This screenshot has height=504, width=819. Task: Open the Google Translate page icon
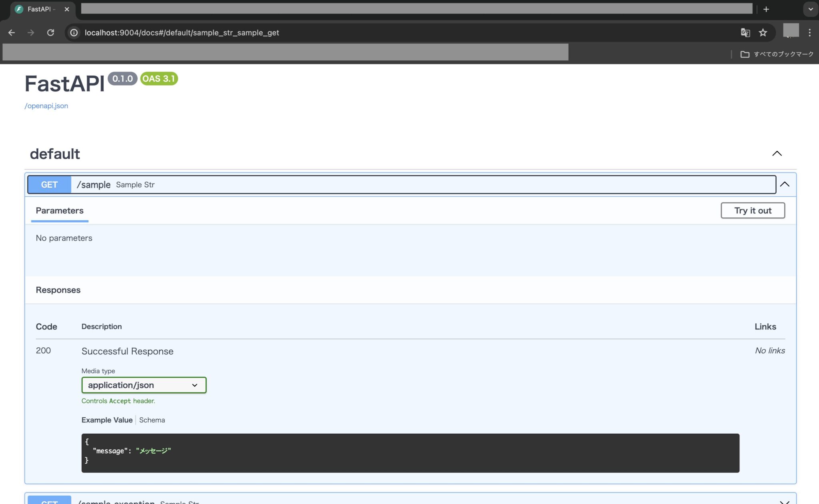pos(745,33)
